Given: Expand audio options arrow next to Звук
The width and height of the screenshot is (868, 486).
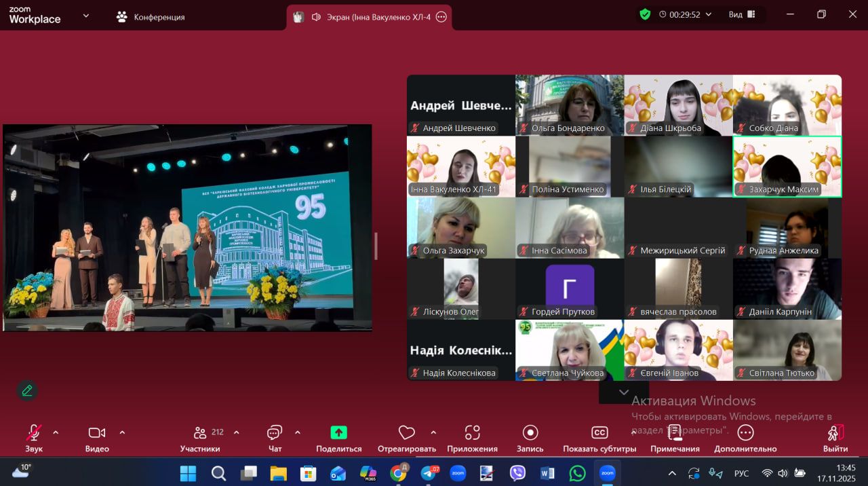Looking at the screenshot, I should [56, 432].
